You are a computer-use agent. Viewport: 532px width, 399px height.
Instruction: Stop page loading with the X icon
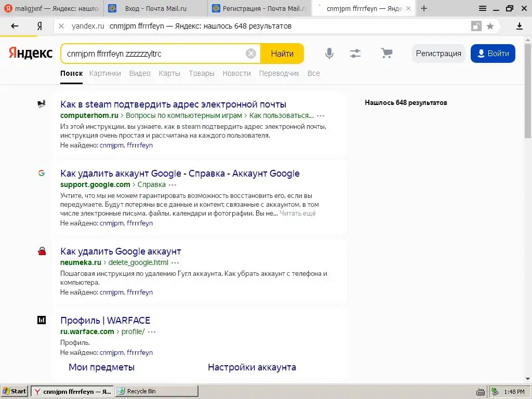(61, 26)
